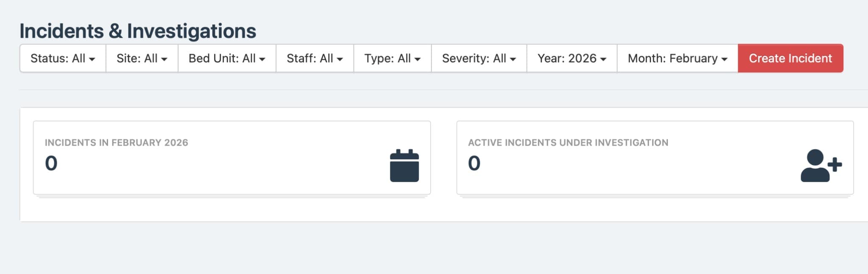868x274 pixels.
Task: Expand the Staff: All filter
Action: tap(314, 58)
